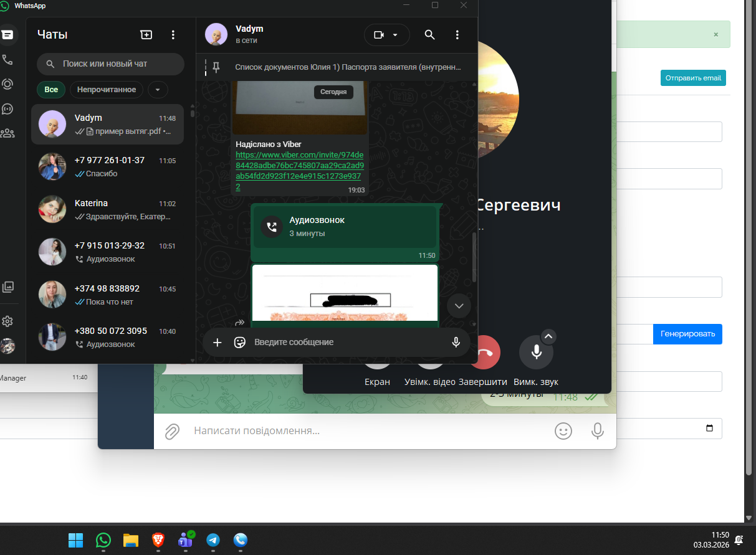Open the emoji and sticker picker in WhatsApp
756x555 pixels.
click(239, 342)
